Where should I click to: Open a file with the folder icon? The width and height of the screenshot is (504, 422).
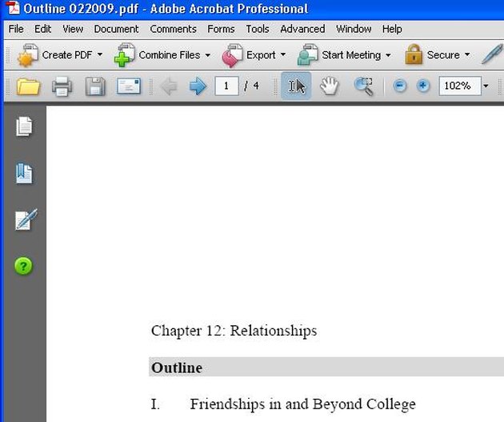click(28, 86)
